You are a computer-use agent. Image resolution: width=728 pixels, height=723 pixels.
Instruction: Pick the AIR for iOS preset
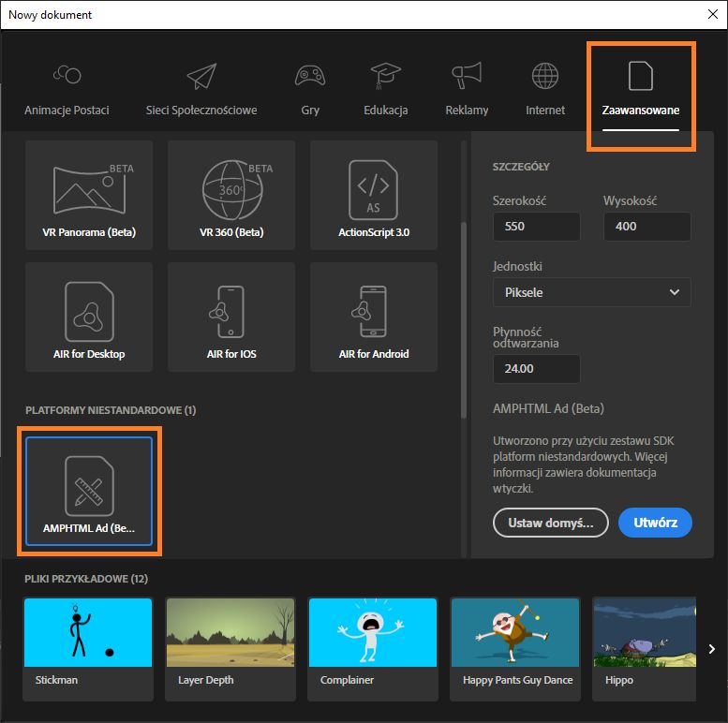point(231,317)
